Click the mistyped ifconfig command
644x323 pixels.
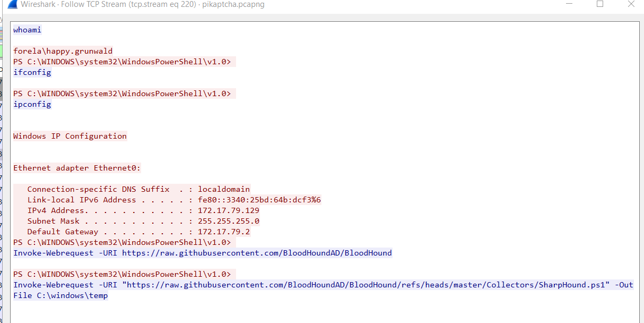(32, 72)
